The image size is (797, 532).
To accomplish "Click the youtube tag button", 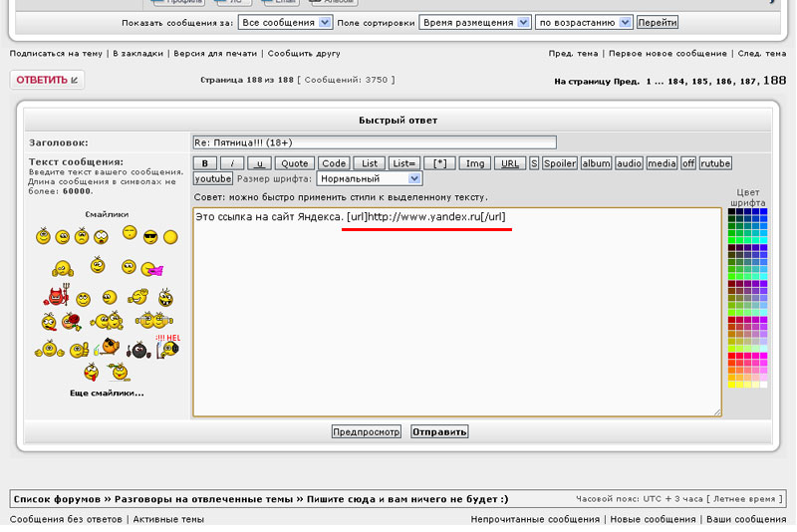I will 212,178.
